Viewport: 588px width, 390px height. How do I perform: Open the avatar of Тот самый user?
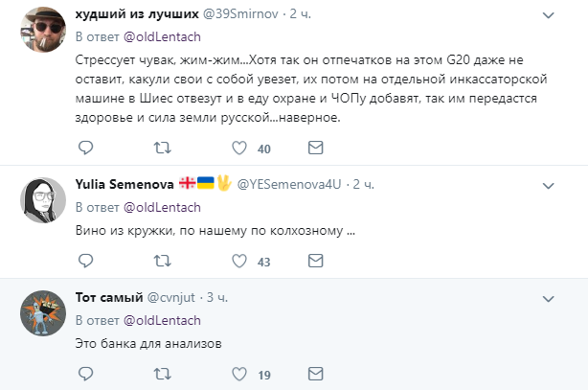pyautogui.click(x=42, y=311)
